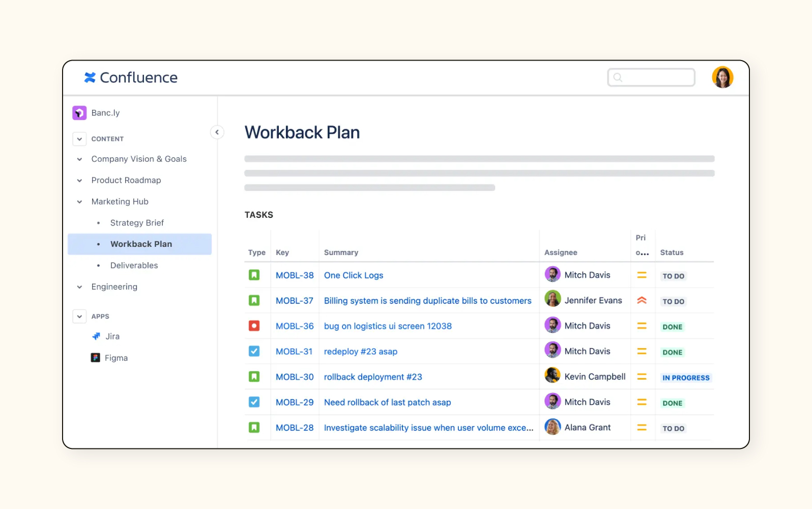Click medium priority icon for MOBL-30
This screenshot has width=812, height=509.
coord(642,377)
